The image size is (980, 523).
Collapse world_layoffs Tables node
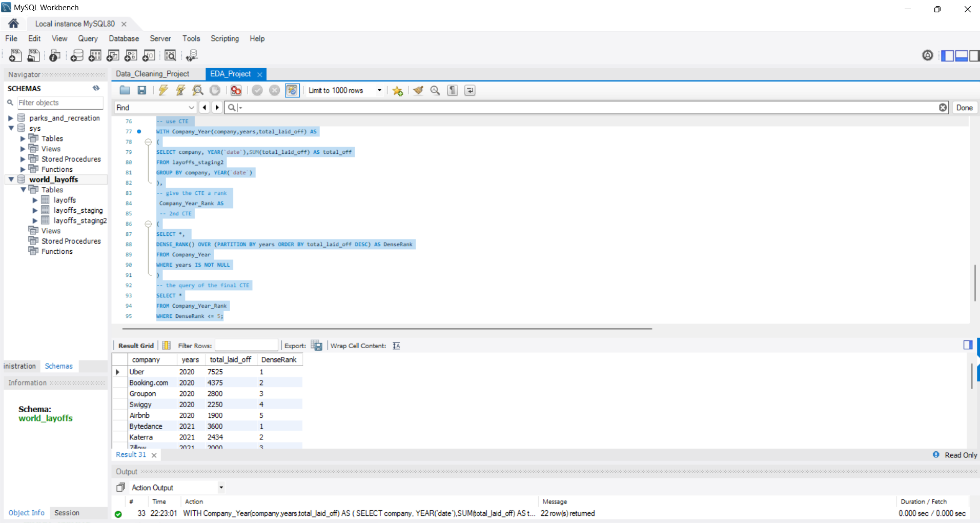23,190
